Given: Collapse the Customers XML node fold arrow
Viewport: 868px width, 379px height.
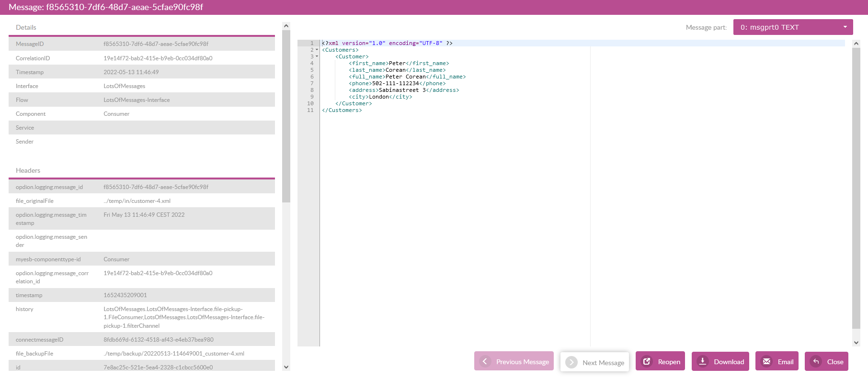Looking at the screenshot, I should (317, 50).
